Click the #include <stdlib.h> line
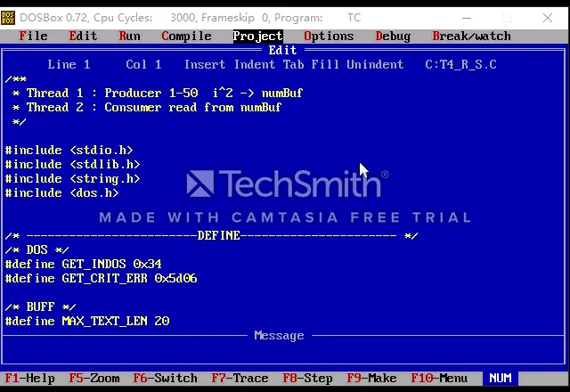Image resolution: width=570 pixels, height=392 pixels. coord(73,164)
